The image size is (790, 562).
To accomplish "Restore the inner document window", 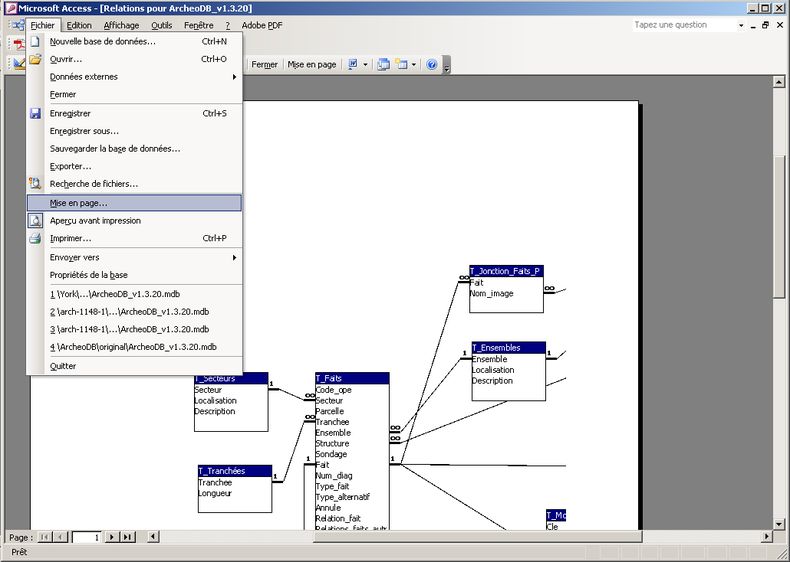I will (766, 25).
